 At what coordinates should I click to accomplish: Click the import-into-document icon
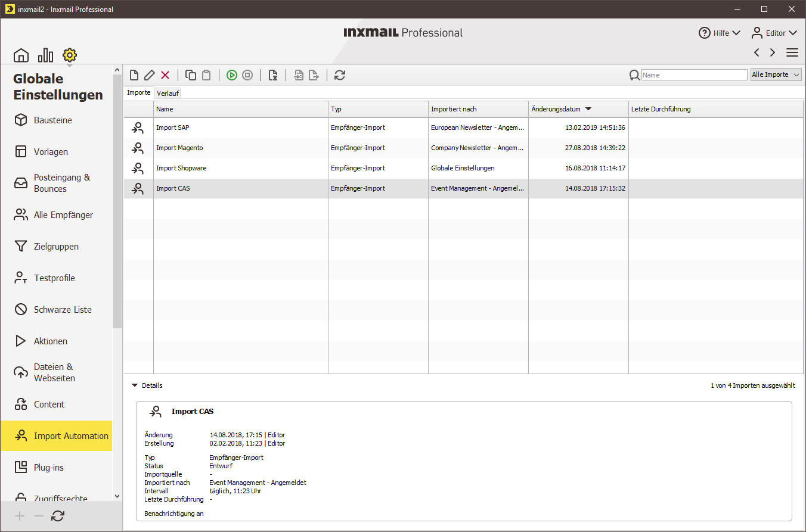299,75
